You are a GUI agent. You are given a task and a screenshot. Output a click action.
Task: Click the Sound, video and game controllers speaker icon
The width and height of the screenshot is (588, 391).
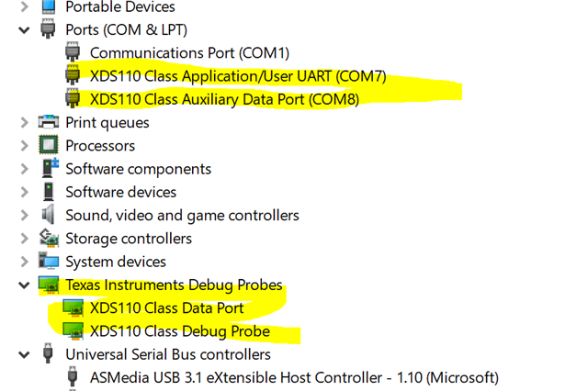coord(49,215)
